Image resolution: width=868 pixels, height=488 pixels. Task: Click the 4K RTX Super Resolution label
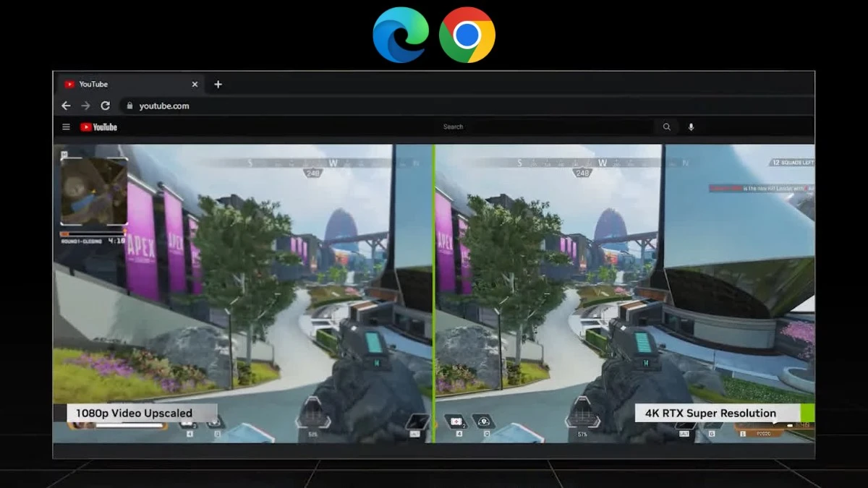coord(710,413)
